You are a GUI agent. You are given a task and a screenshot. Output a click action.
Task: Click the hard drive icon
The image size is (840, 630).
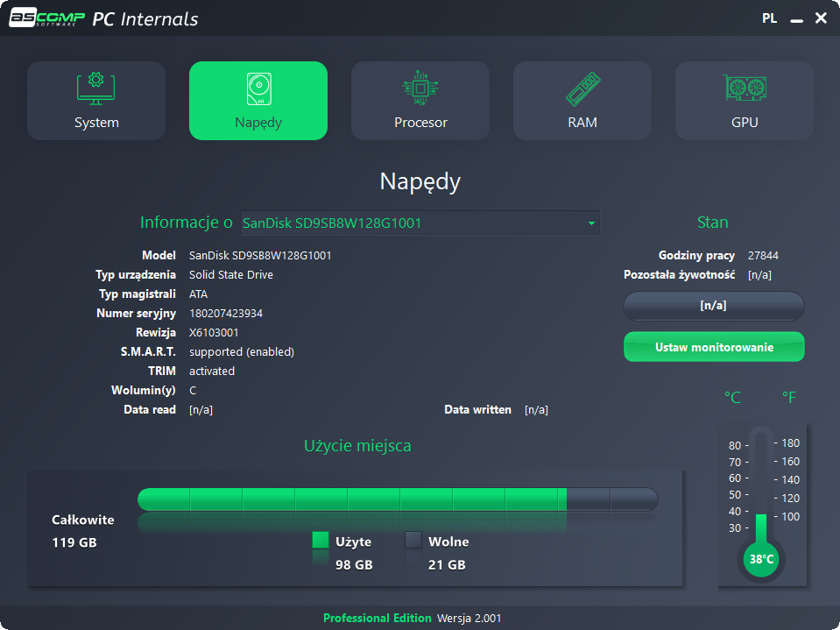point(259,88)
